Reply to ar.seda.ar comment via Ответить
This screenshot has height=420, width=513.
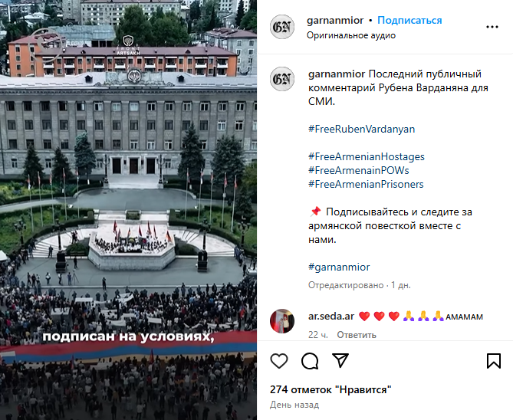[357, 335]
